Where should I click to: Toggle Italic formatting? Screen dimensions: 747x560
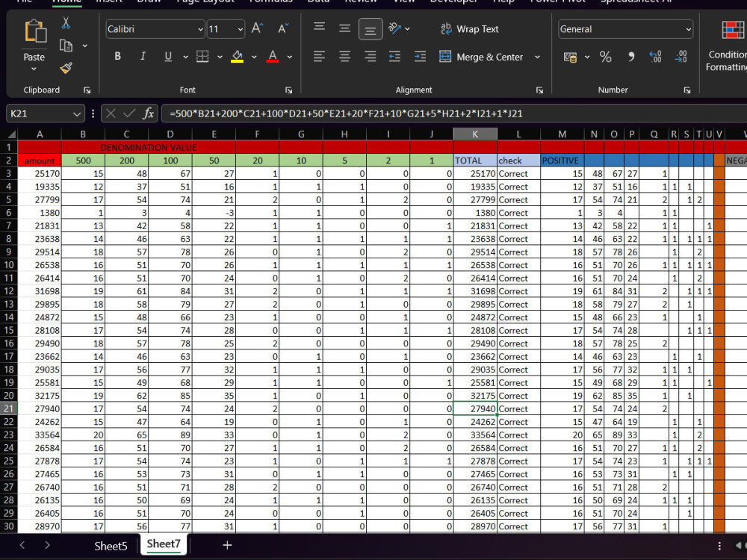tap(143, 56)
